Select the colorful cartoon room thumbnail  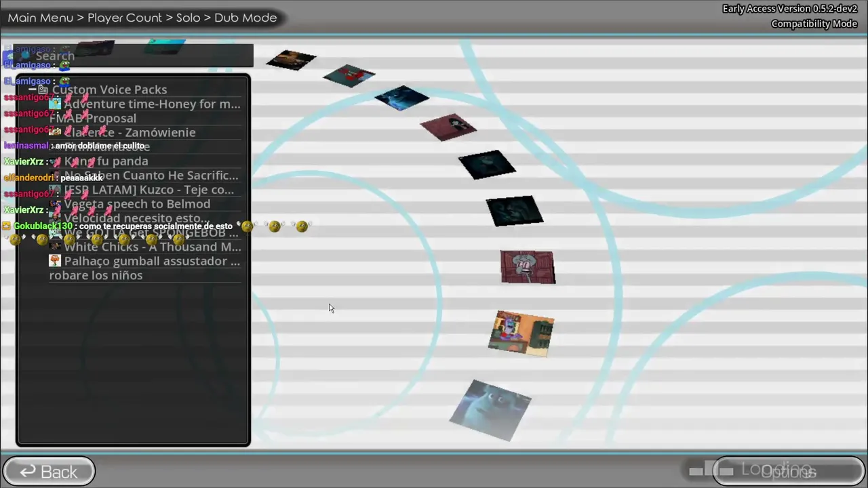(521, 333)
